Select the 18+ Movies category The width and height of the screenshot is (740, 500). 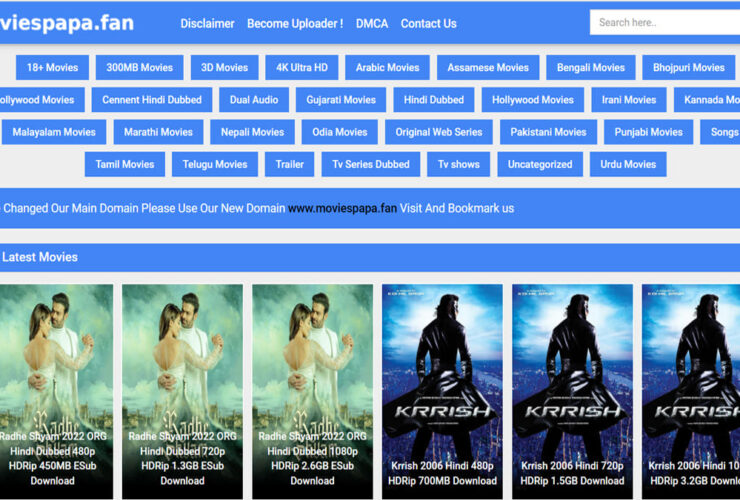52,68
